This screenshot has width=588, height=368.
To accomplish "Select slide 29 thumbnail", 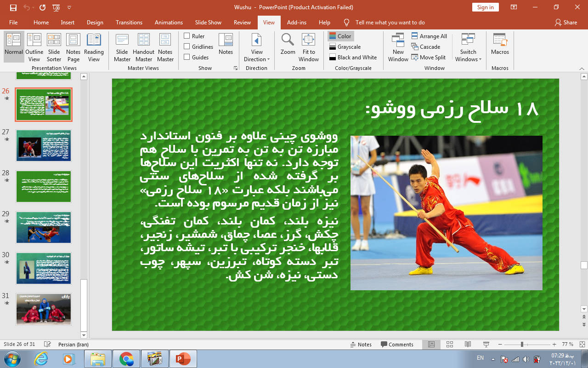I will 44,227.
